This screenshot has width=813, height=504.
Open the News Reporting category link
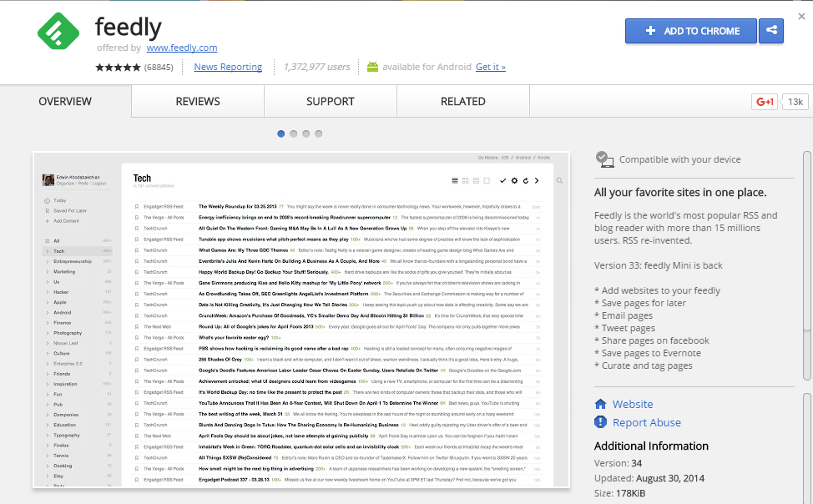click(228, 67)
